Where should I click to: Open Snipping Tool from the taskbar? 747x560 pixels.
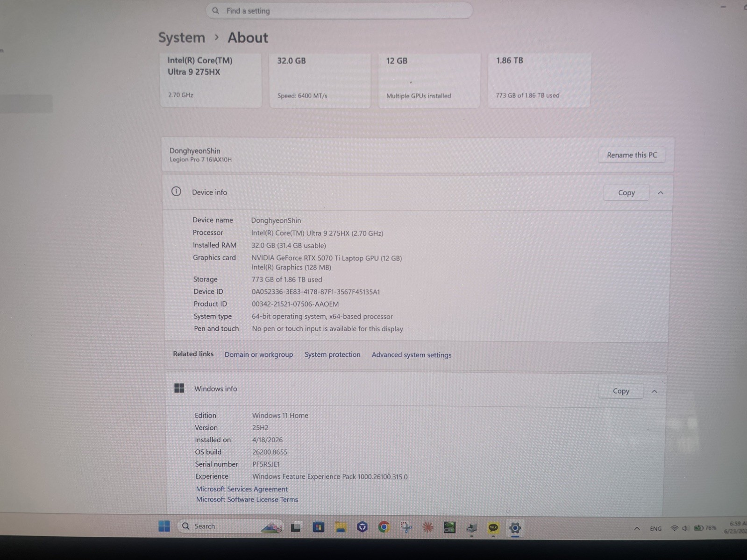(x=406, y=527)
